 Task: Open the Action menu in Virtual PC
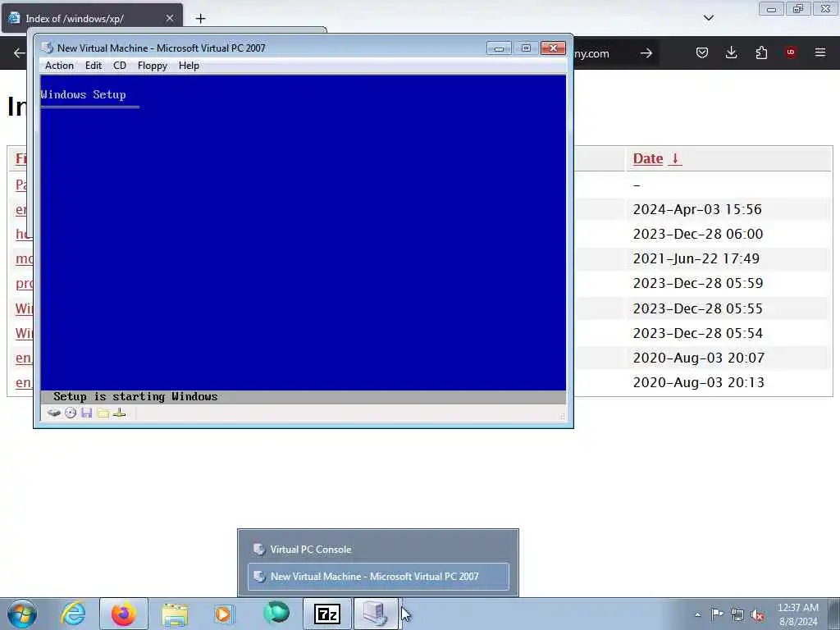pos(59,66)
